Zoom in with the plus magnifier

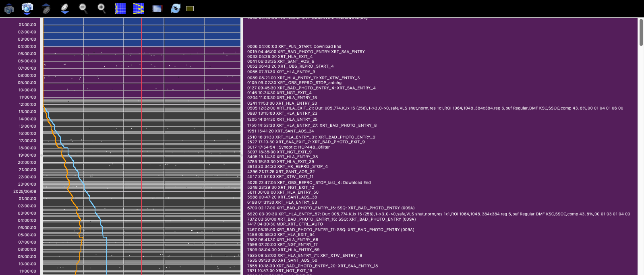(x=101, y=8)
